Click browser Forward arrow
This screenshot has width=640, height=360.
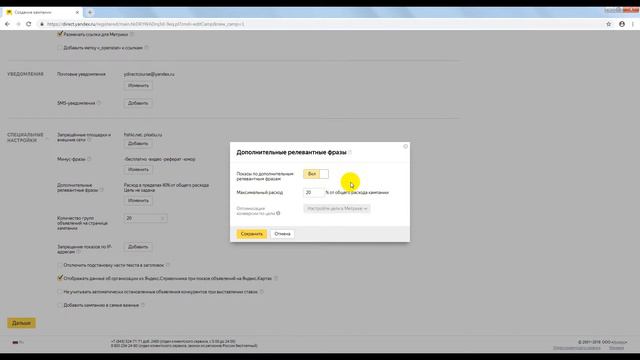click(18, 24)
